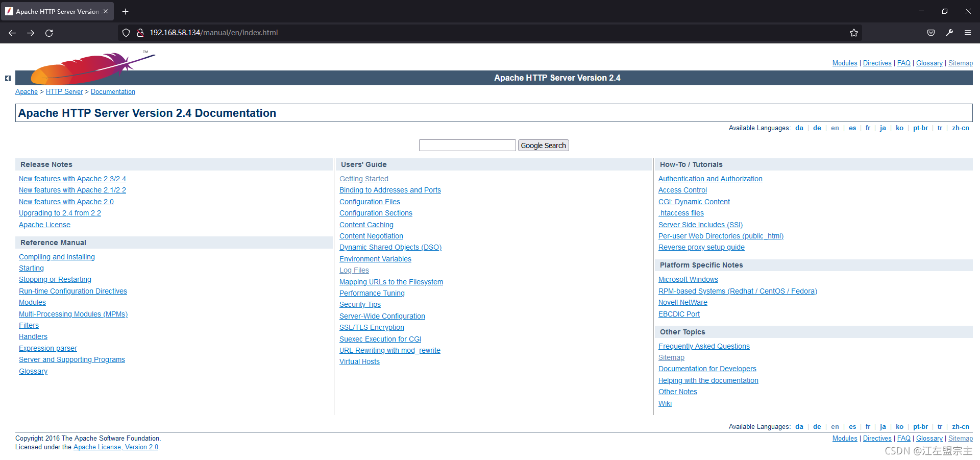Viewport: 980px width, 460px height.
Task: Open Expression parser link
Action: (x=48, y=348)
